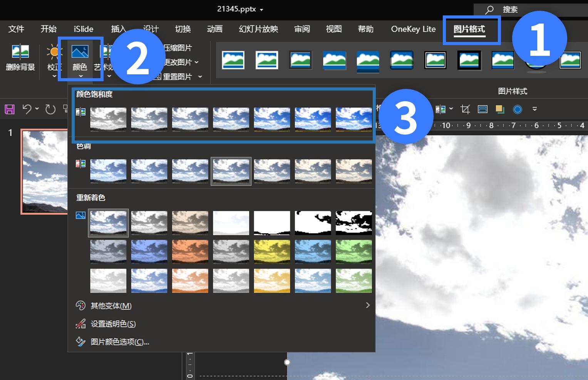Open Picture Color Options (图片颜色选项)
The height and width of the screenshot is (380, 588).
click(x=119, y=342)
